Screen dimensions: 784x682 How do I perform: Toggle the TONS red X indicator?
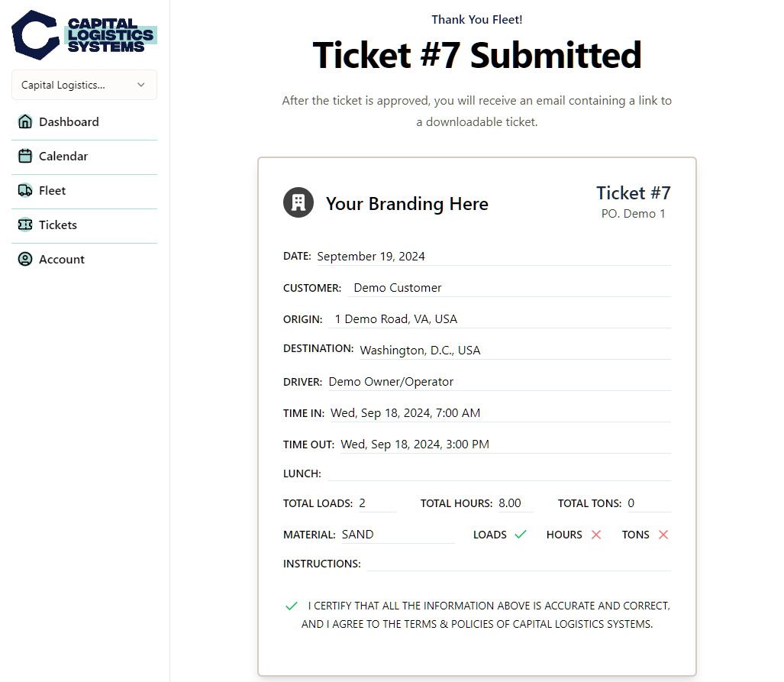[x=663, y=535]
